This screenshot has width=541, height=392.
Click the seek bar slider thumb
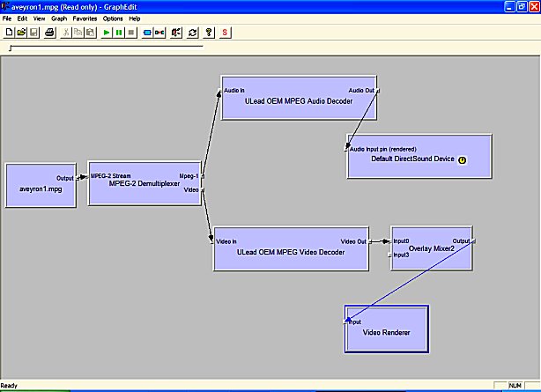tap(11, 48)
